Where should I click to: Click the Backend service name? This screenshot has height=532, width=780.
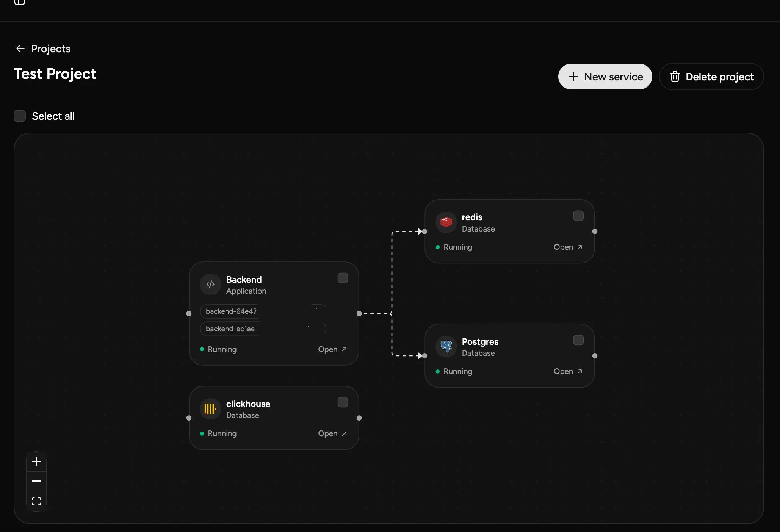point(244,280)
